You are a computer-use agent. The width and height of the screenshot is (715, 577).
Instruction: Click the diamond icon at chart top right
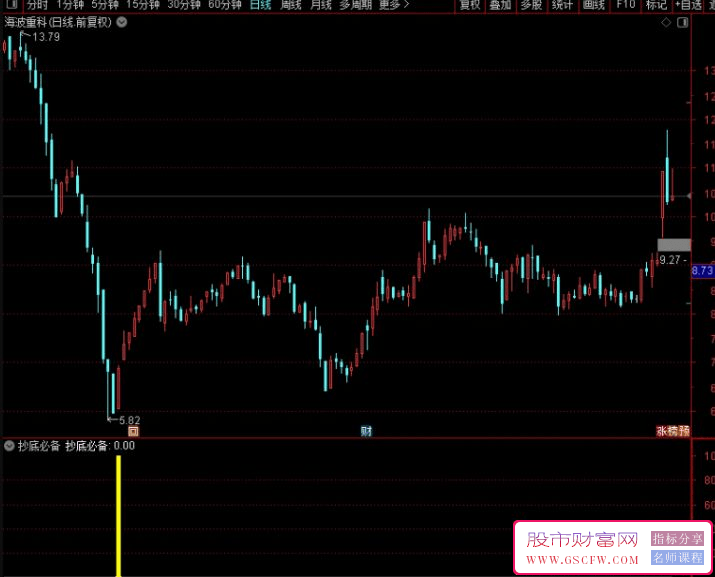[x=666, y=22]
